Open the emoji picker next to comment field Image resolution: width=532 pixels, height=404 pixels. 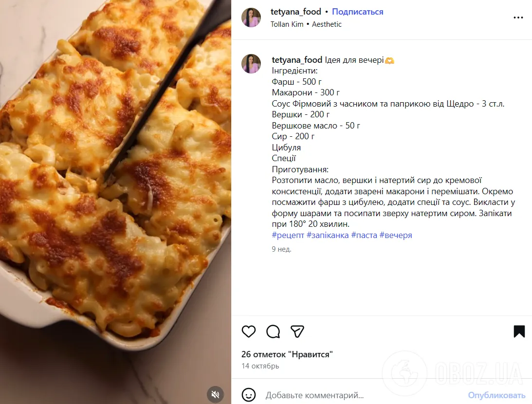coord(249,395)
